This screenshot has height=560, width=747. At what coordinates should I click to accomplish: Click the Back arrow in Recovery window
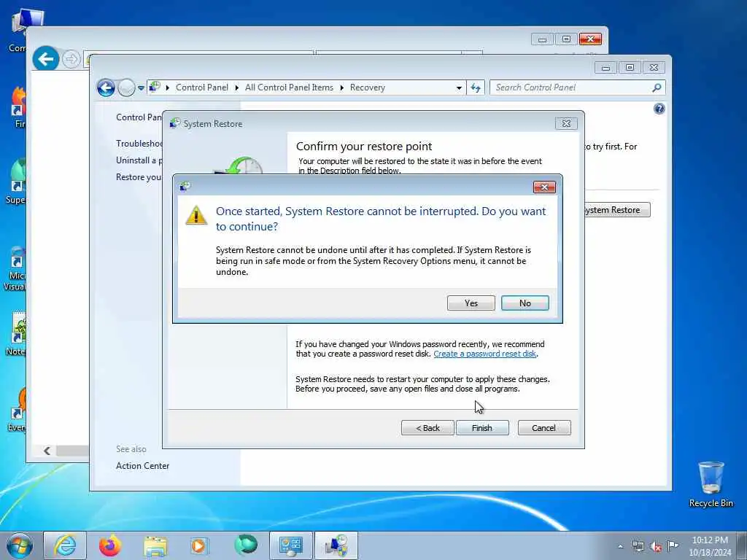pyautogui.click(x=106, y=87)
